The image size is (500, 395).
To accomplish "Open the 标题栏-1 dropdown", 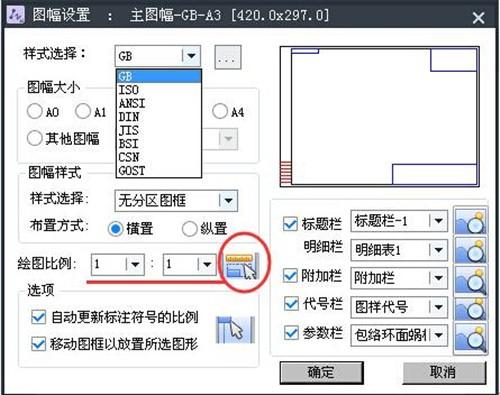I will click(x=438, y=221).
